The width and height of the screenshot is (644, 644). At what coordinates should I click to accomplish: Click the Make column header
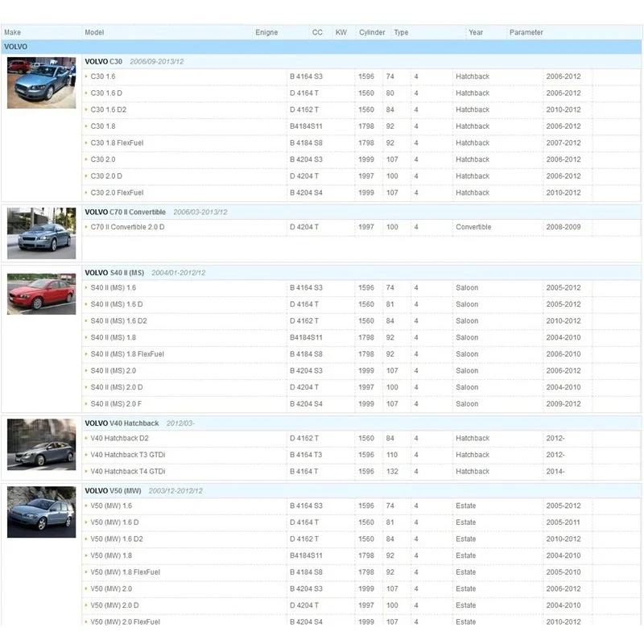tap(13, 32)
